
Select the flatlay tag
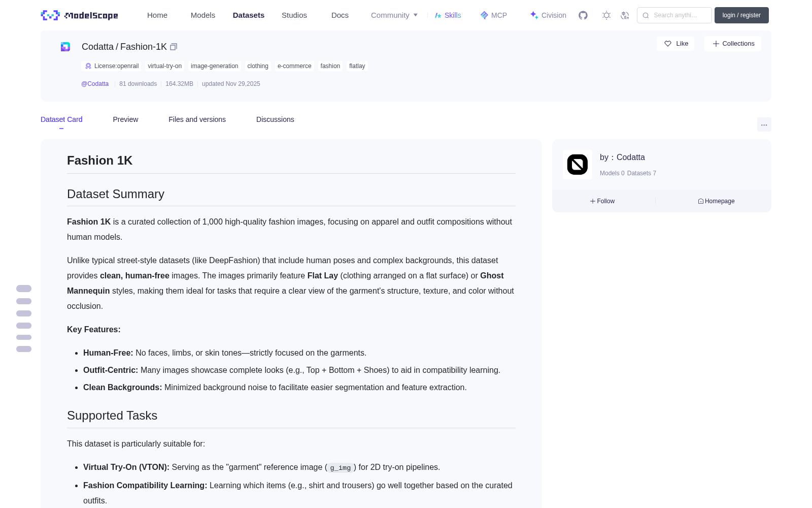click(x=357, y=66)
